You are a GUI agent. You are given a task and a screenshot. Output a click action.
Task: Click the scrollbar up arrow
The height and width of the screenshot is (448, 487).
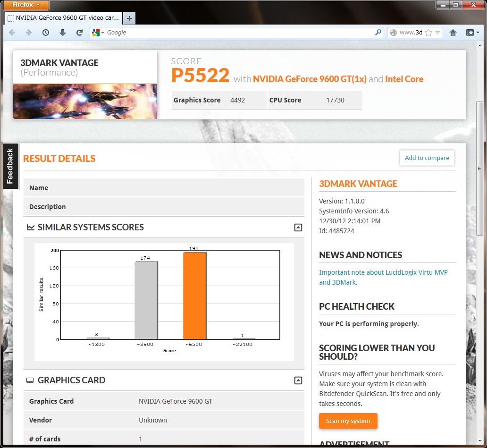click(x=479, y=45)
